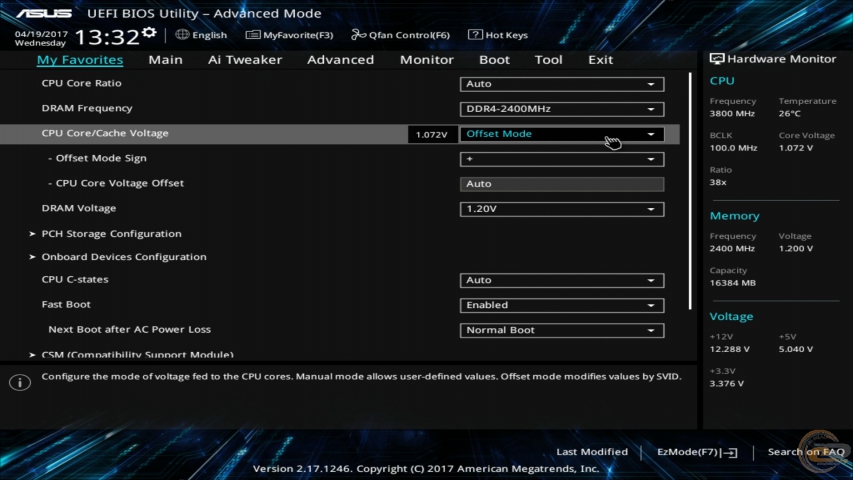Expand the CSM (Compatibility Support Module) entry
The image size is (853, 480).
point(138,354)
